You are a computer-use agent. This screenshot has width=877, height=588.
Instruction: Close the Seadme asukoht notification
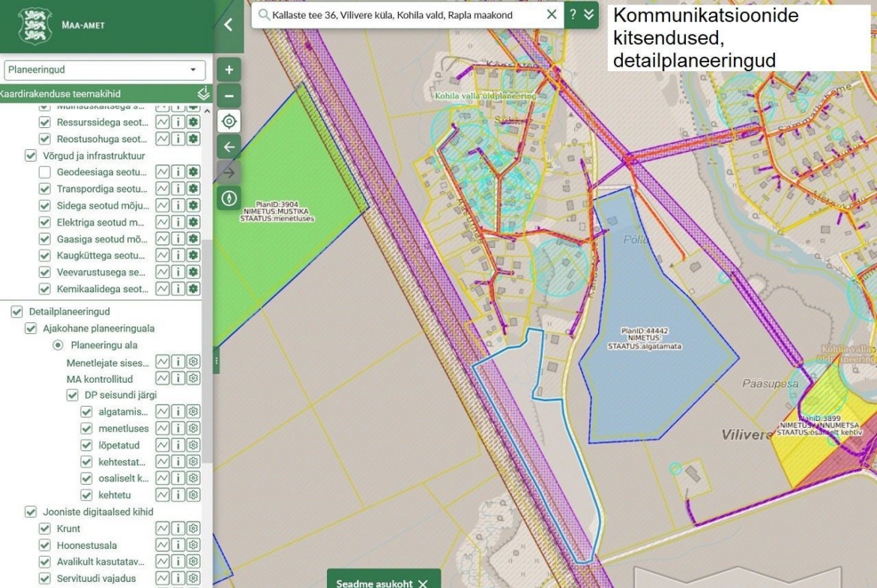tap(423, 583)
